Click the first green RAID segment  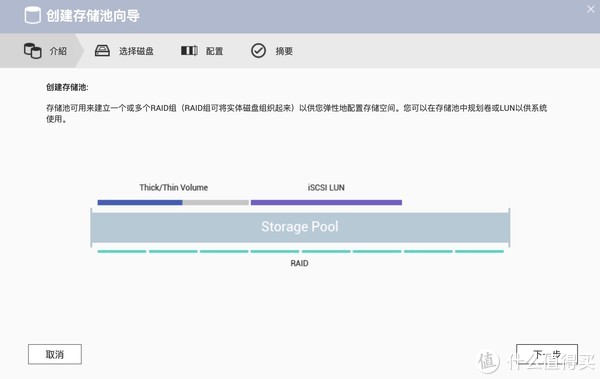click(x=122, y=252)
